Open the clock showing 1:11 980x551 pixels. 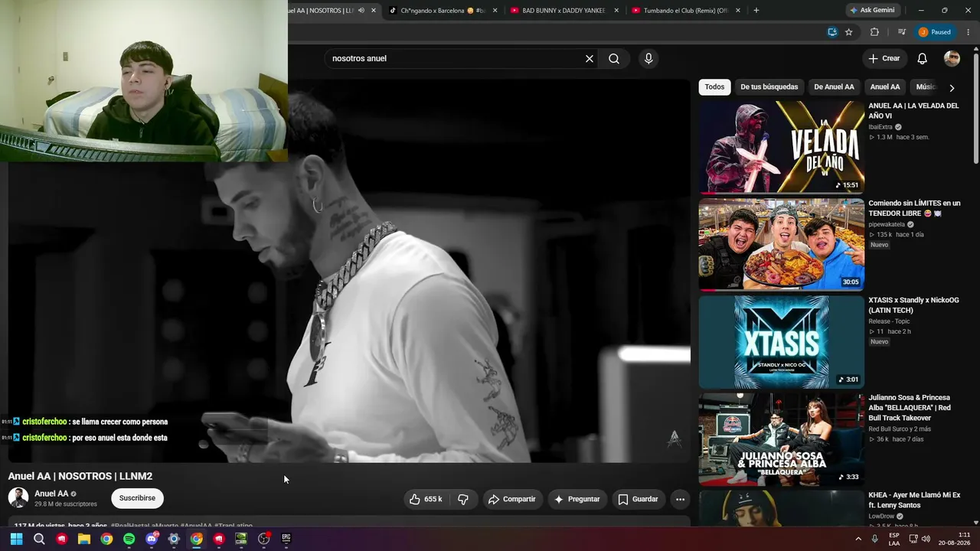(x=954, y=539)
